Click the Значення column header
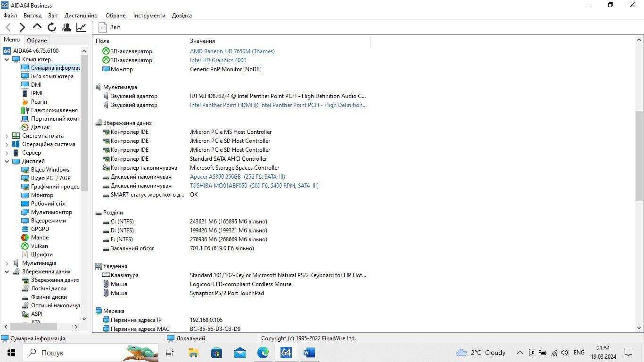 pos(279,41)
